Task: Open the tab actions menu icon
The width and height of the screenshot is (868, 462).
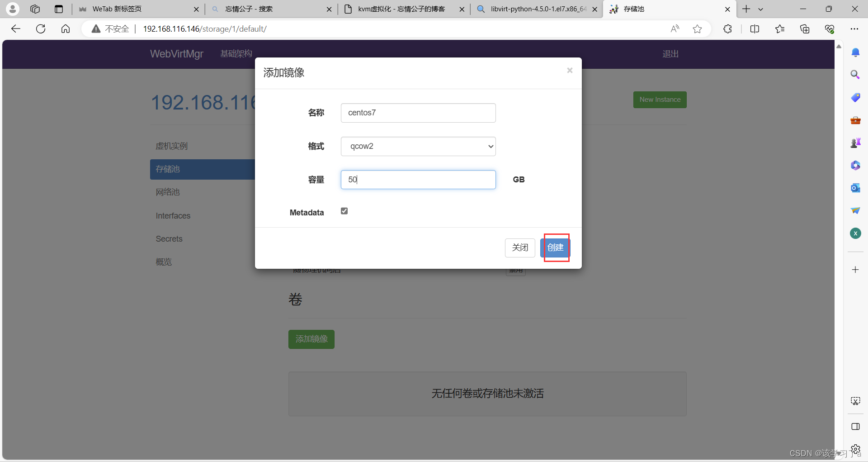Action: tap(58, 9)
